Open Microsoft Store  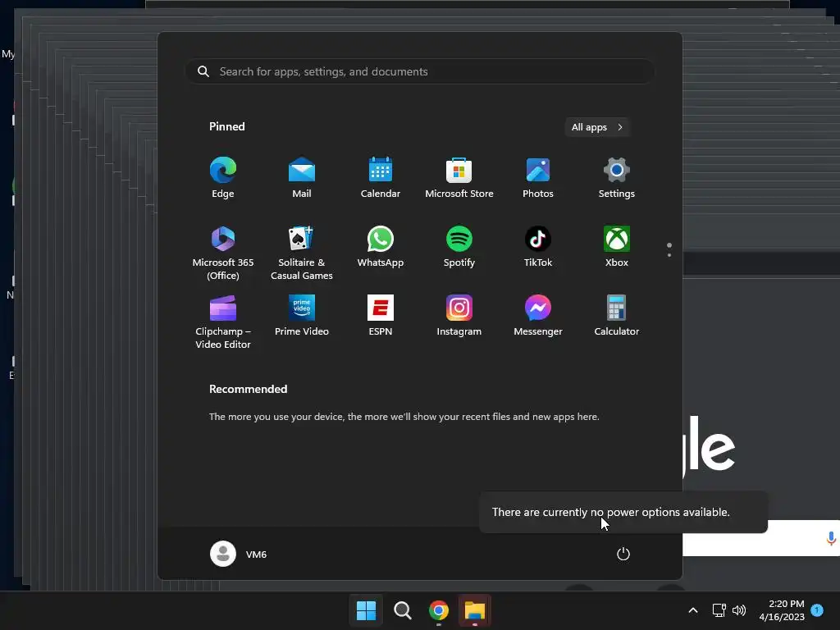pos(459,177)
